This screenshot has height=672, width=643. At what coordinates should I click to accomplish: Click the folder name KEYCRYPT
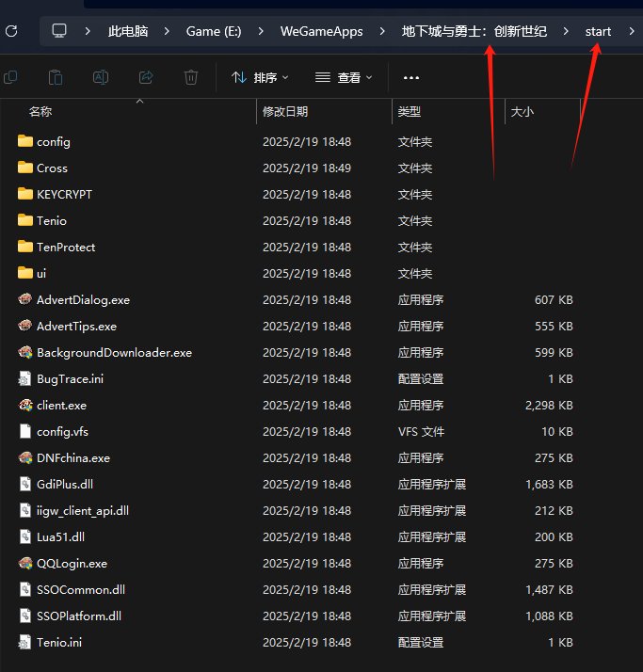point(64,195)
